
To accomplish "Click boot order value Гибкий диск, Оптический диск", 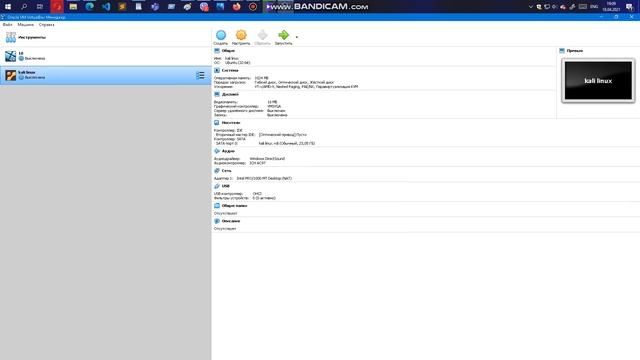I will click(294, 82).
